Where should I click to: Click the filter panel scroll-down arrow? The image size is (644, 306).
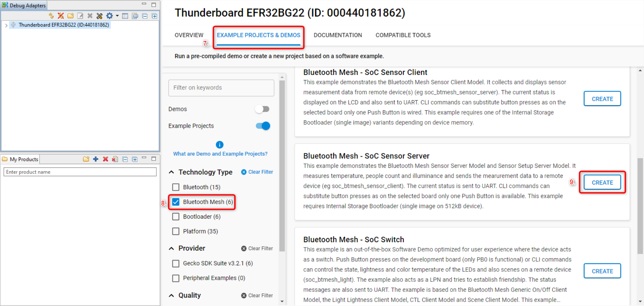point(282,302)
